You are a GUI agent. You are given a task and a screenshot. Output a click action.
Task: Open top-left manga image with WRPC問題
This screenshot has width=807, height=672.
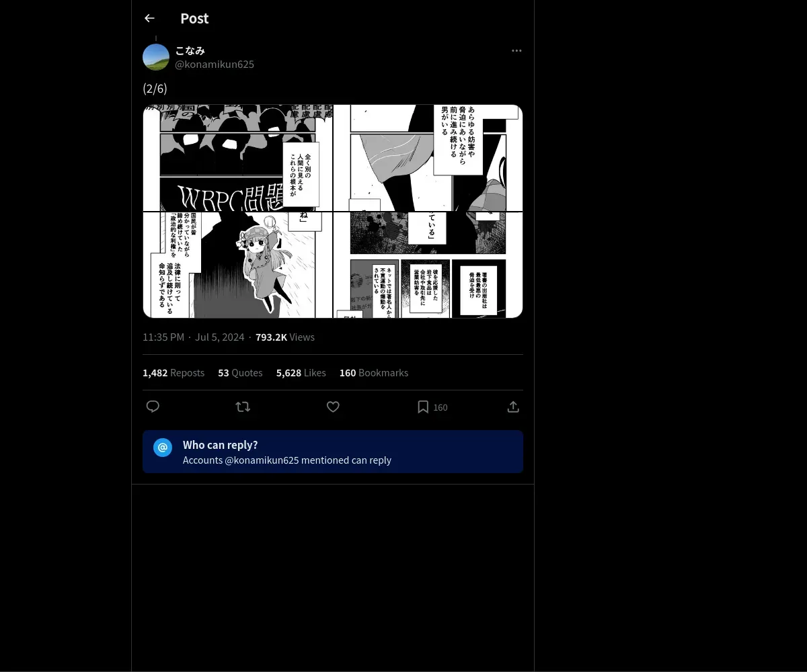coord(237,158)
